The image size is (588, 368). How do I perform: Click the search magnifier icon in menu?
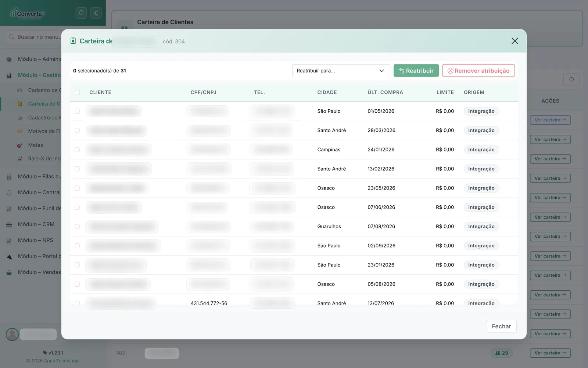(11, 37)
